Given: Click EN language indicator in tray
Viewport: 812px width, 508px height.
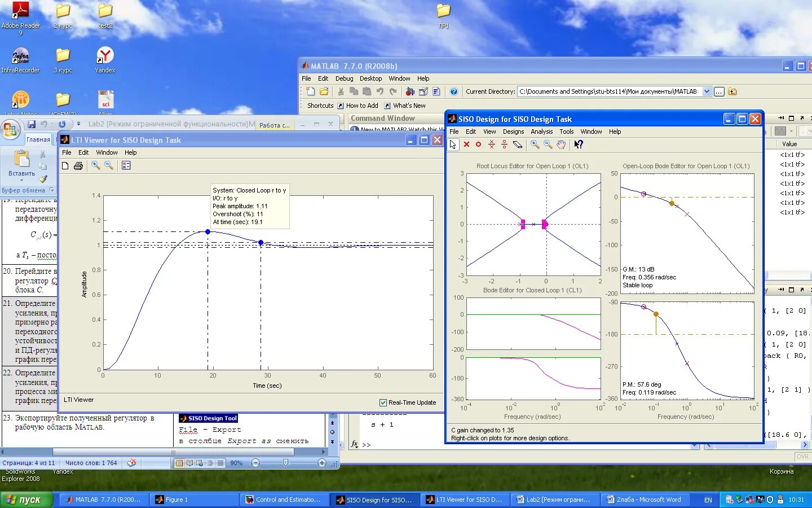Looking at the screenshot, I should pyautogui.click(x=708, y=500).
